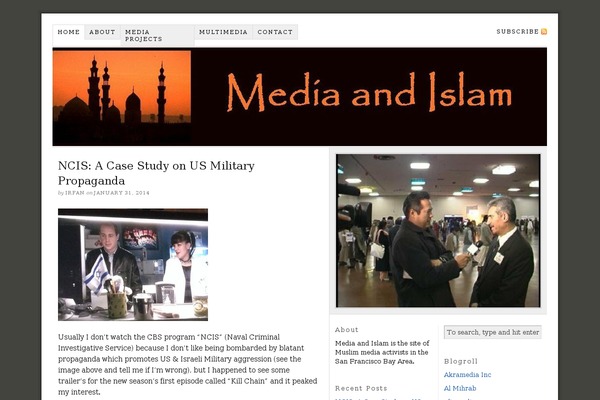Focus the search input field

click(x=493, y=332)
